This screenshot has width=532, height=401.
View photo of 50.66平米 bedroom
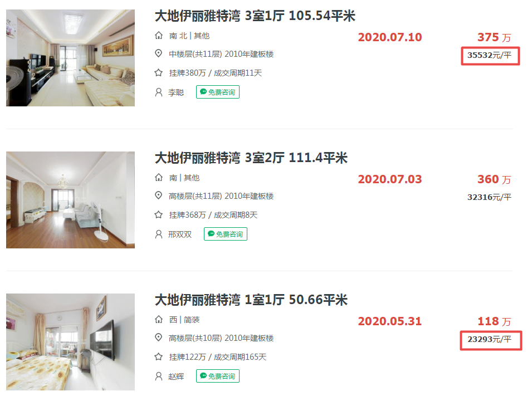(70, 341)
